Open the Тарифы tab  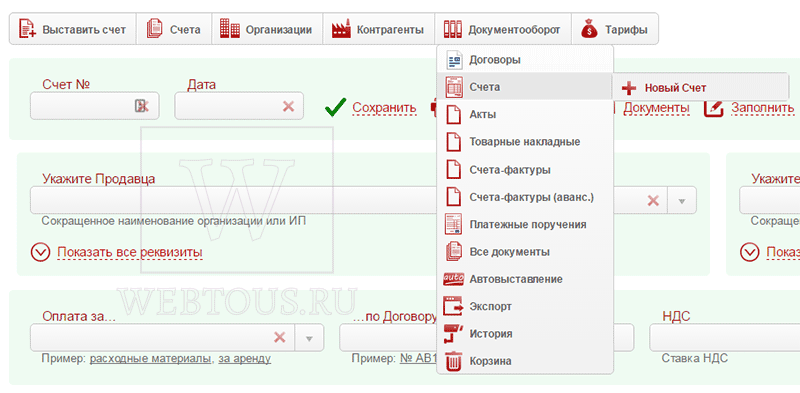(615, 29)
